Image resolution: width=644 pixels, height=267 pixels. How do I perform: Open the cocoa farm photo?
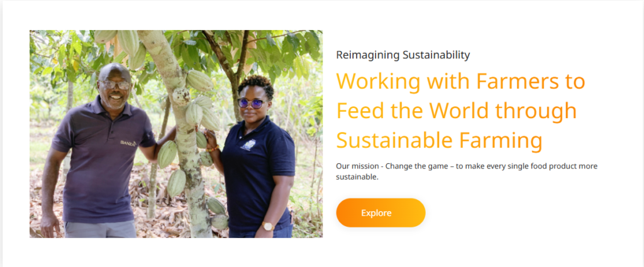pyautogui.click(x=176, y=134)
